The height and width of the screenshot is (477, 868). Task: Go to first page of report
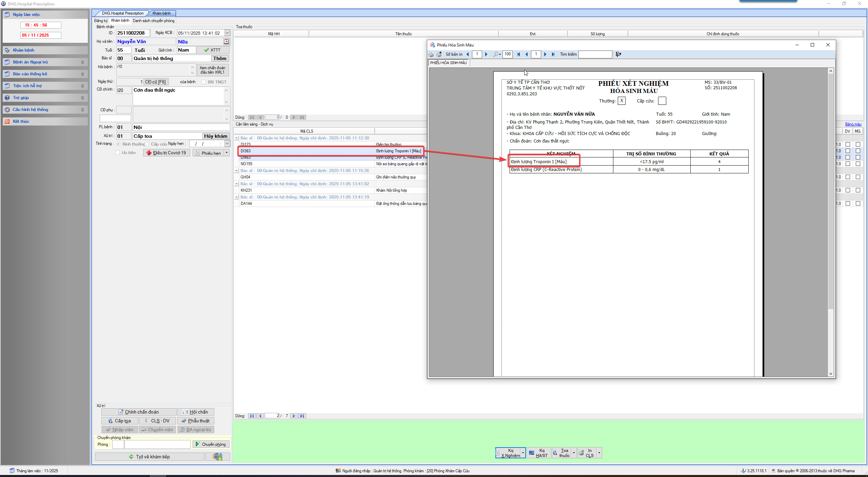(518, 54)
